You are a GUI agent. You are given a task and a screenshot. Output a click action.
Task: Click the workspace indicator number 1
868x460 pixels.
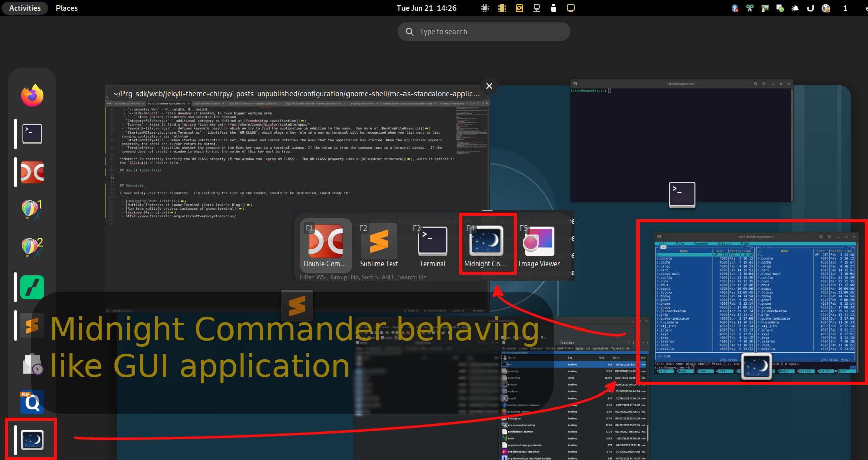click(x=845, y=8)
